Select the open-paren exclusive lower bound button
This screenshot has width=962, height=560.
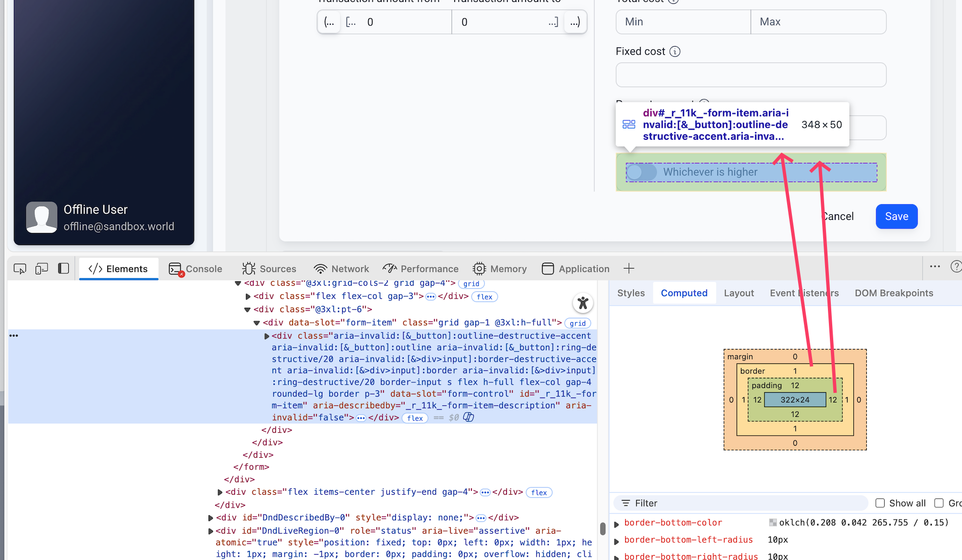(329, 22)
